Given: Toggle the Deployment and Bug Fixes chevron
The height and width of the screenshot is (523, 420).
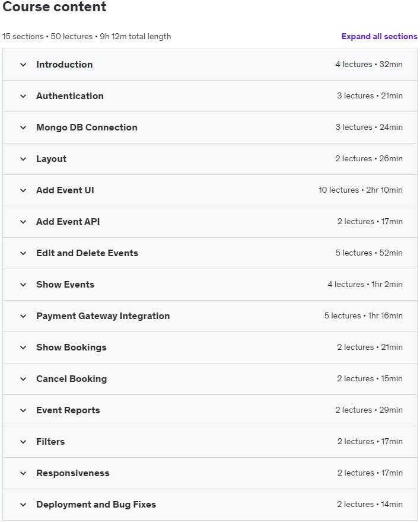Looking at the screenshot, I should coord(23,505).
